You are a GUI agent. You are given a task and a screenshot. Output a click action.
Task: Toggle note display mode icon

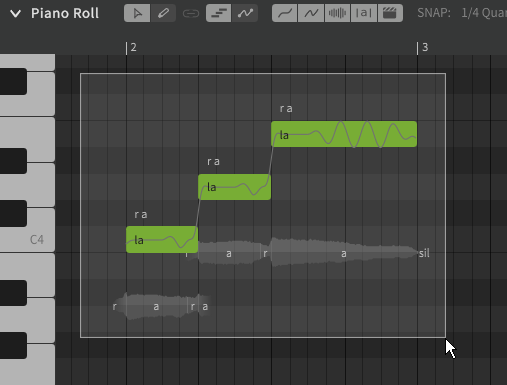pos(219,13)
